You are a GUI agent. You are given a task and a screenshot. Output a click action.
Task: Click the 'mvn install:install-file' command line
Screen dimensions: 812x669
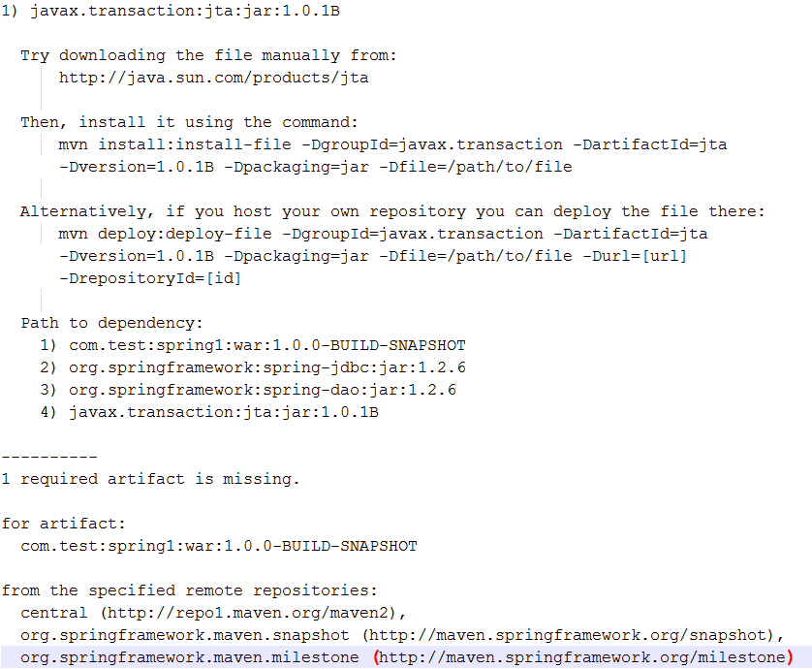point(392,144)
